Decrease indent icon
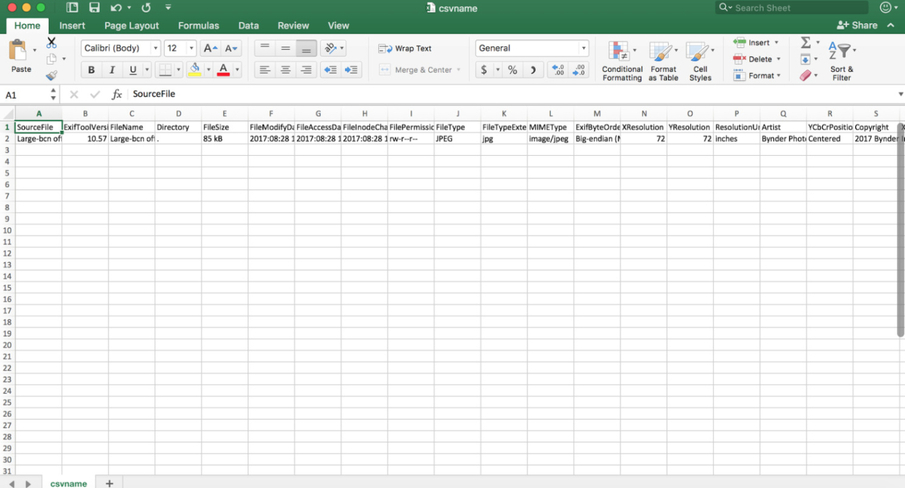 (330, 70)
